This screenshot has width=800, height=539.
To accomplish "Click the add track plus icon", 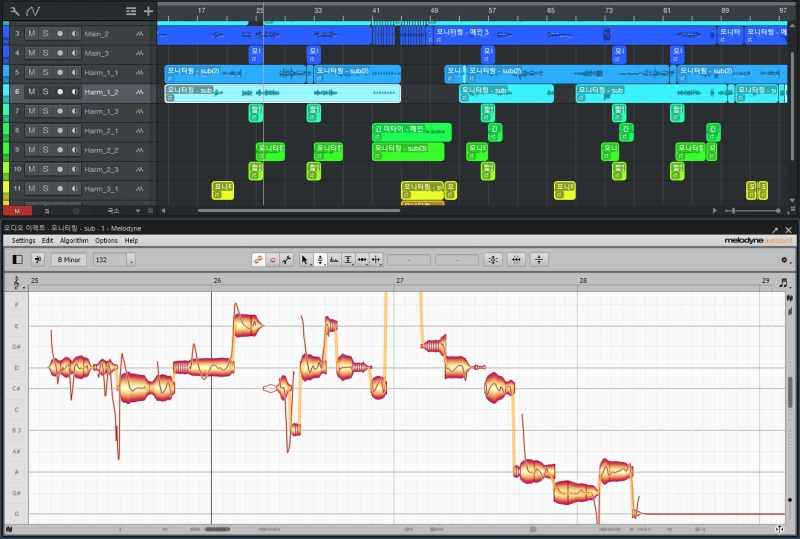I will pos(148,11).
